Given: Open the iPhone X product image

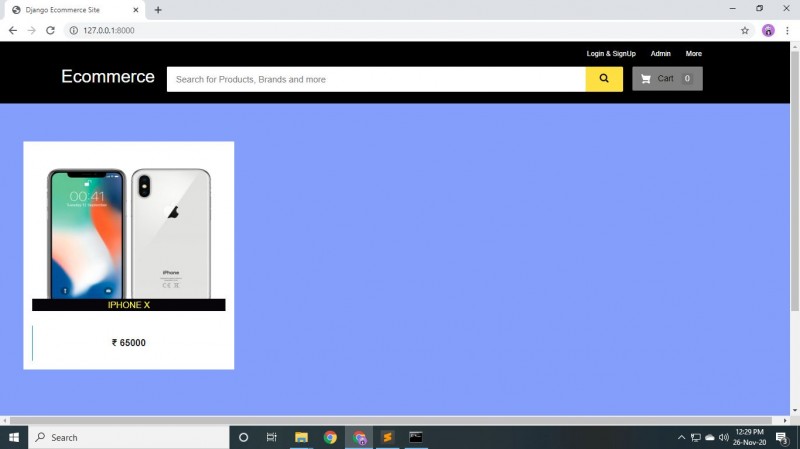Looking at the screenshot, I should click(129, 233).
